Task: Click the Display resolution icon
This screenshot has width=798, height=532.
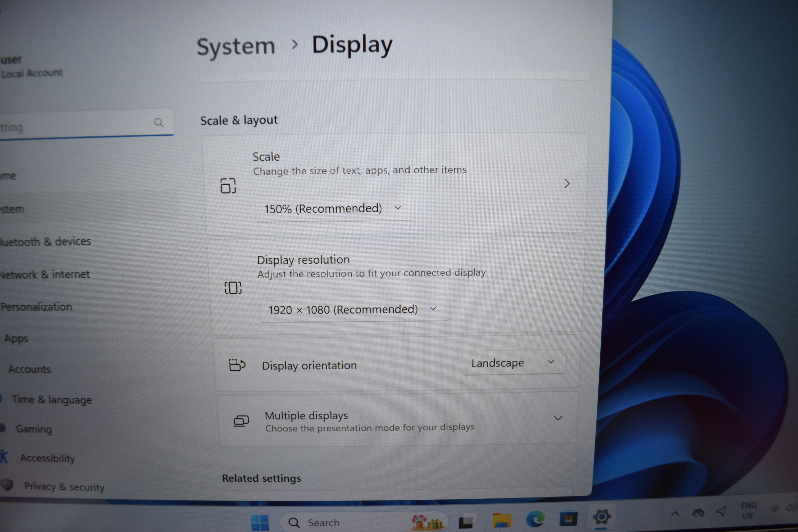Action: 233,288
